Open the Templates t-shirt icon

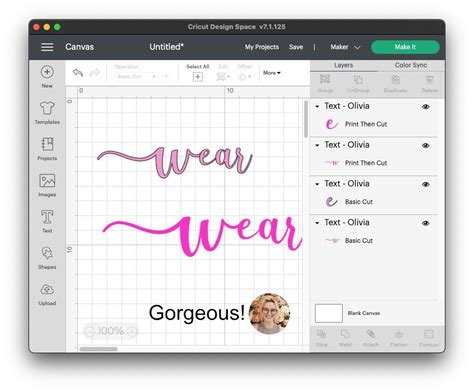(47, 108)
